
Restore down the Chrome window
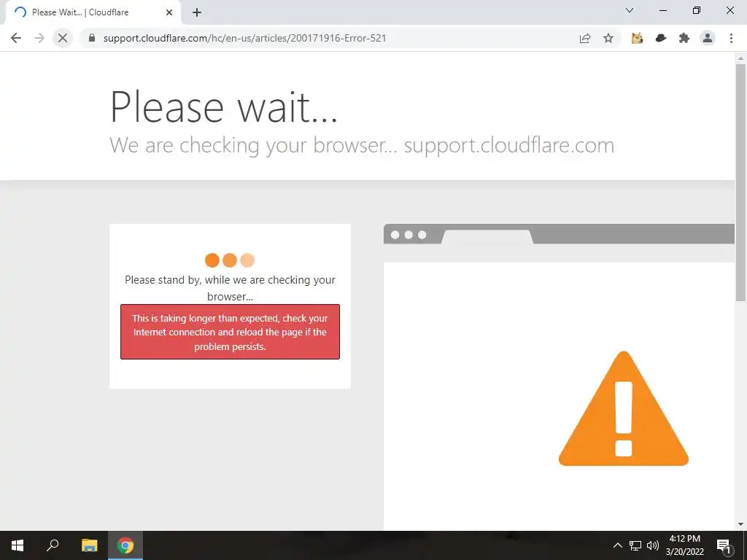[x=697, y=10]
